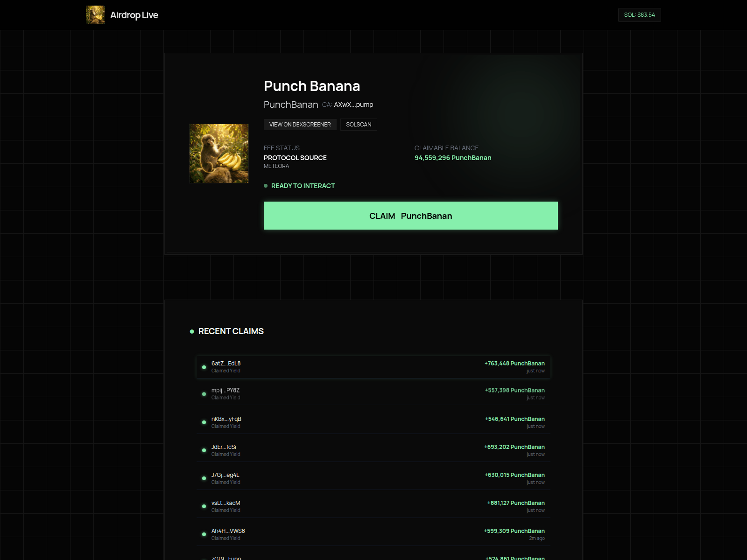Click the CA: AXwX...pump contract address
This screenshot has width=747, height=560.
coord(347,105)
